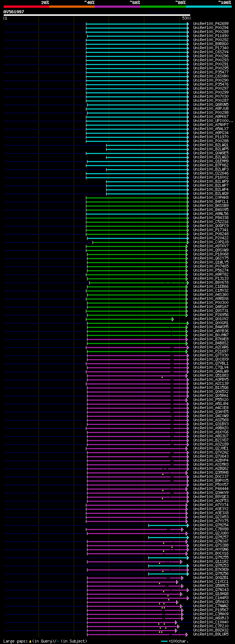This screenshot has height=644, width=235.
Task: Click the cyan ~100% identity legend segment
Action: coord(209,7)
